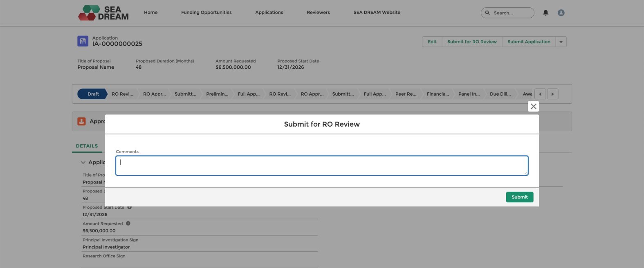Open Funding Opportunities nav item

206,12
